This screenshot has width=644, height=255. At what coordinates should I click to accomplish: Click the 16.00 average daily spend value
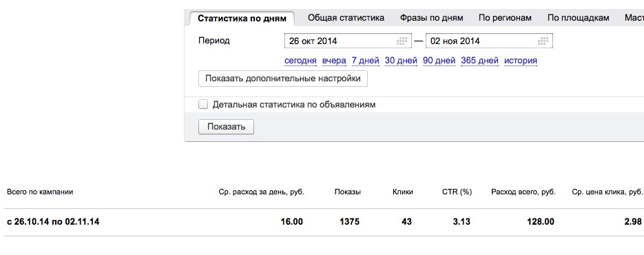[x=291, y=222]
